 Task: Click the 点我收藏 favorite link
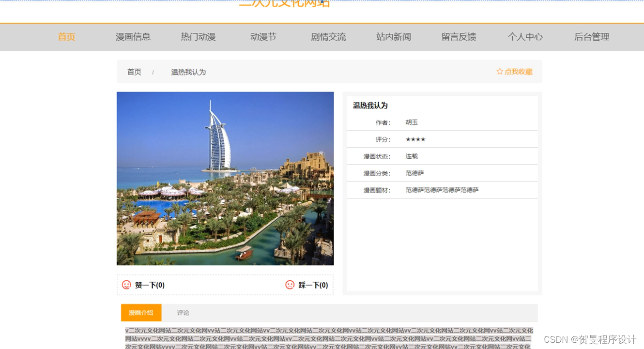tap(519, 72)
